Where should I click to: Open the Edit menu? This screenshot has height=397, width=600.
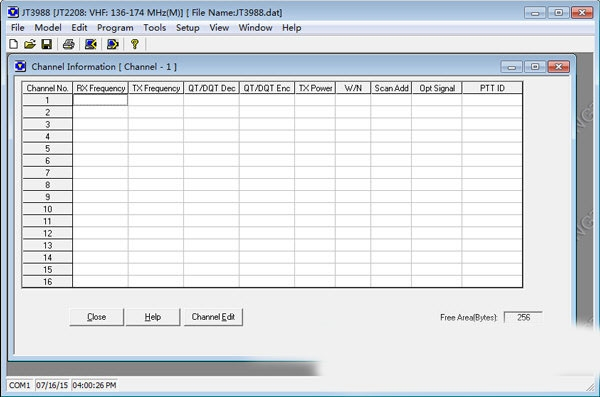(x=79, y=28)
